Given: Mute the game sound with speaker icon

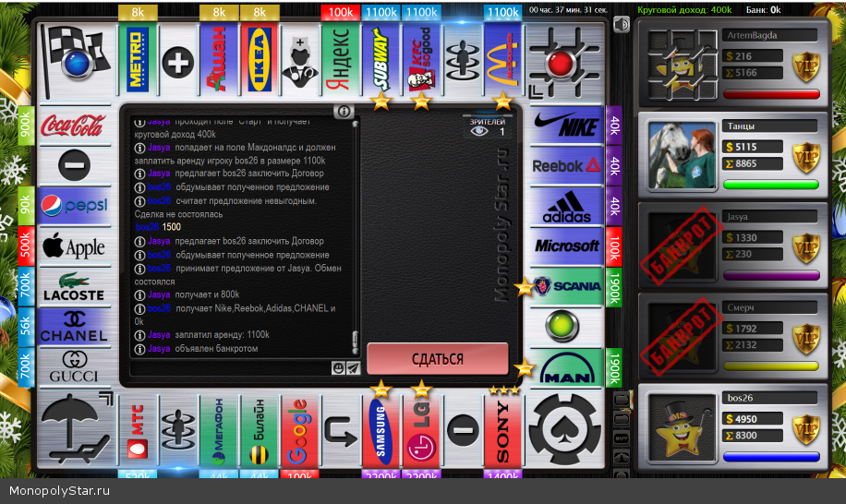Looking at the screenshot, I should 622,24.
